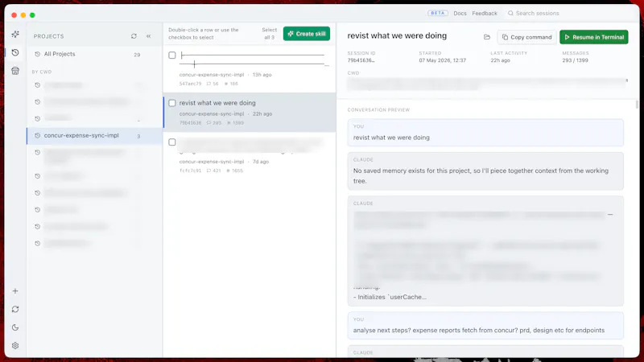644x362 pixels.
Task: Click the 'analyse next steps?' message
Action: click(485, 326)
